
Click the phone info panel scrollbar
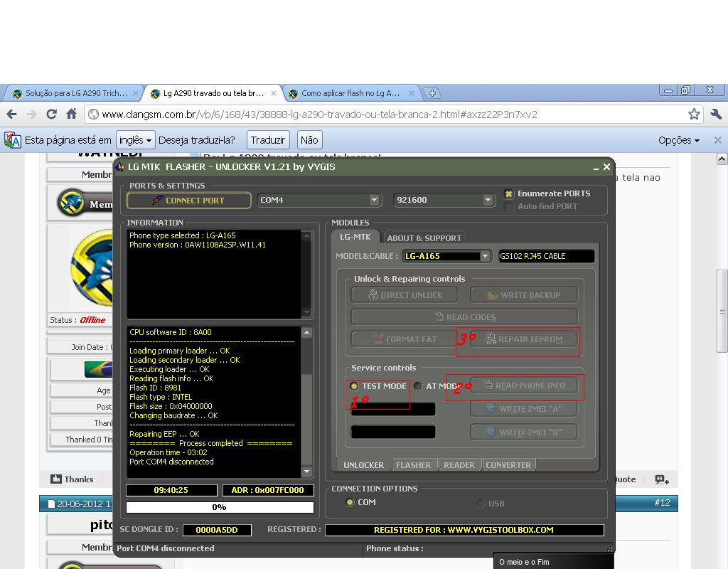point(306,274)
